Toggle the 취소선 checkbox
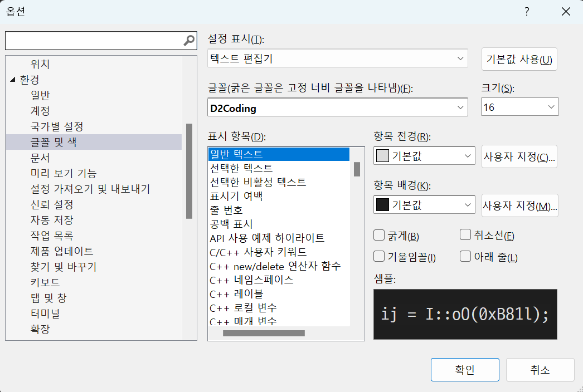Image resolution: width=583 pixels, height=392 pixels. [x=465, y=235]
